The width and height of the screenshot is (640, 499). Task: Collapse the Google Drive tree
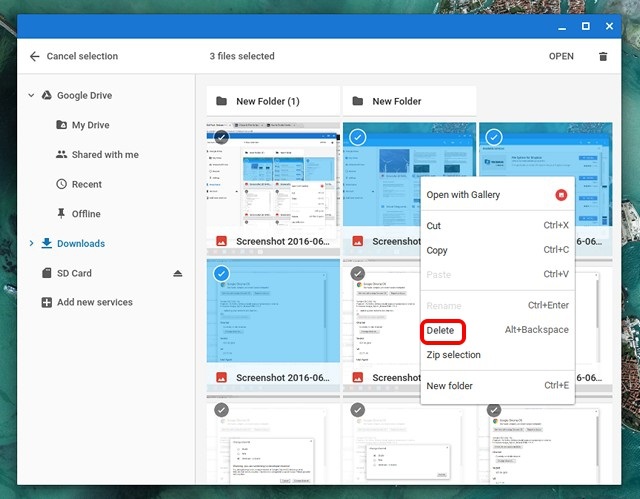tap(31, 95)
